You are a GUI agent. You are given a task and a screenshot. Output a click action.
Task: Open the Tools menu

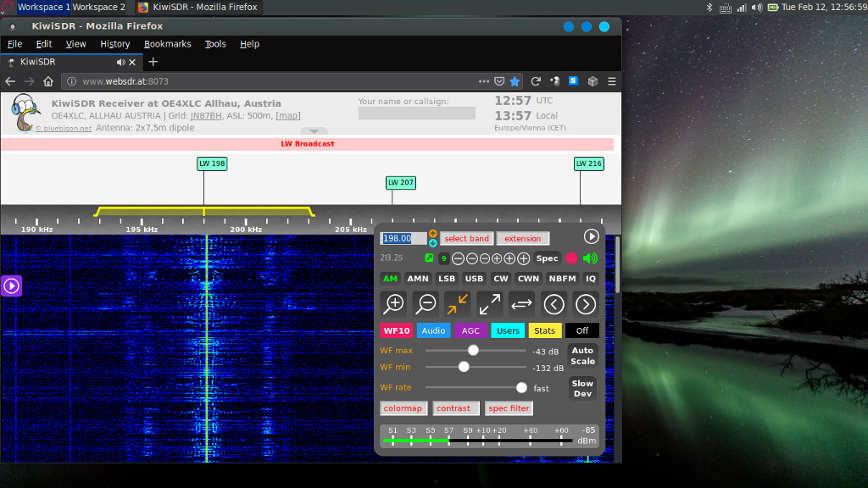(215, 44)
